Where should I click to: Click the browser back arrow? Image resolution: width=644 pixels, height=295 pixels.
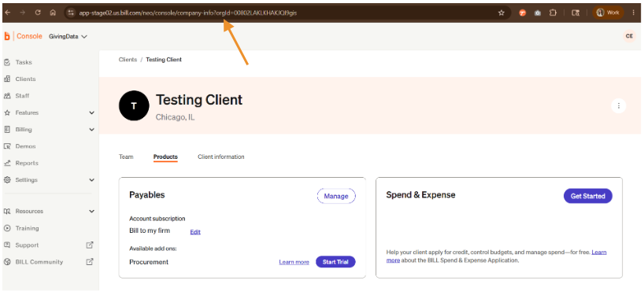(7, 13)
